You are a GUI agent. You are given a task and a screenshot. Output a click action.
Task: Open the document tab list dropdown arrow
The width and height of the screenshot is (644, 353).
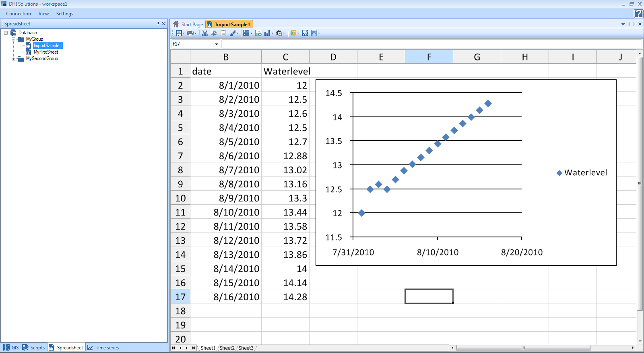623,24
